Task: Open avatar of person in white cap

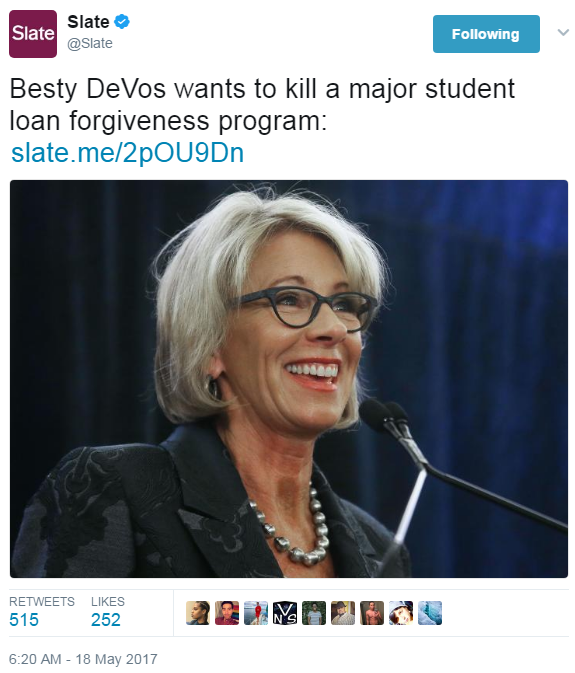Action: 401,612
